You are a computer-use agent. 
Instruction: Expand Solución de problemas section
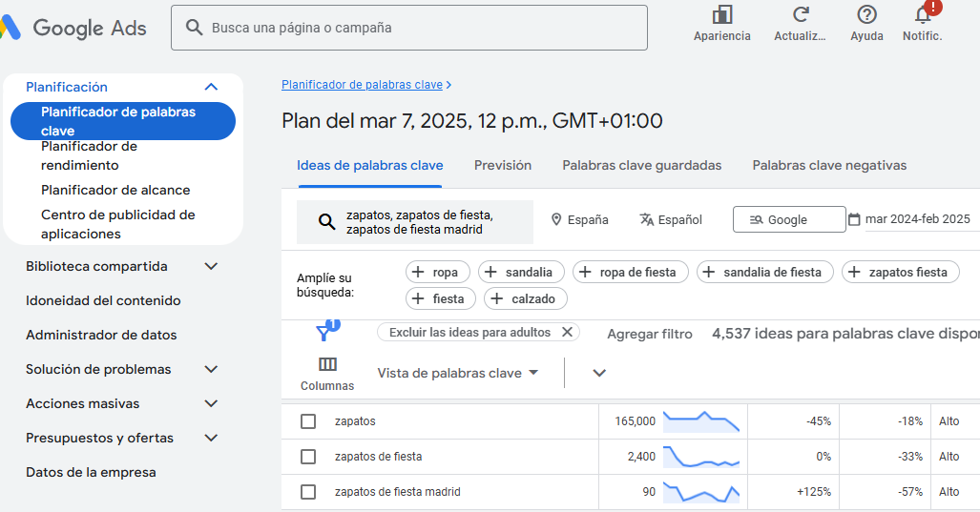point(211,369)
